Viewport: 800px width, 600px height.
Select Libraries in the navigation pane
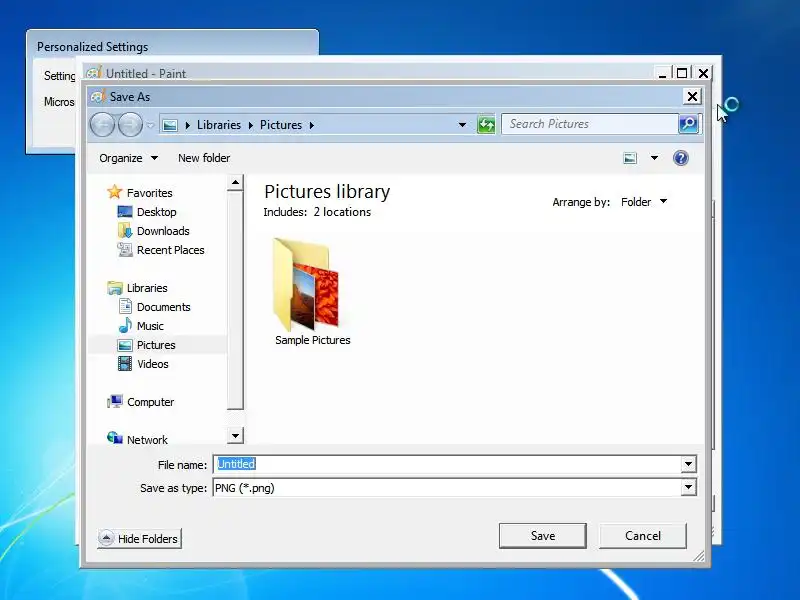[147, 288]
